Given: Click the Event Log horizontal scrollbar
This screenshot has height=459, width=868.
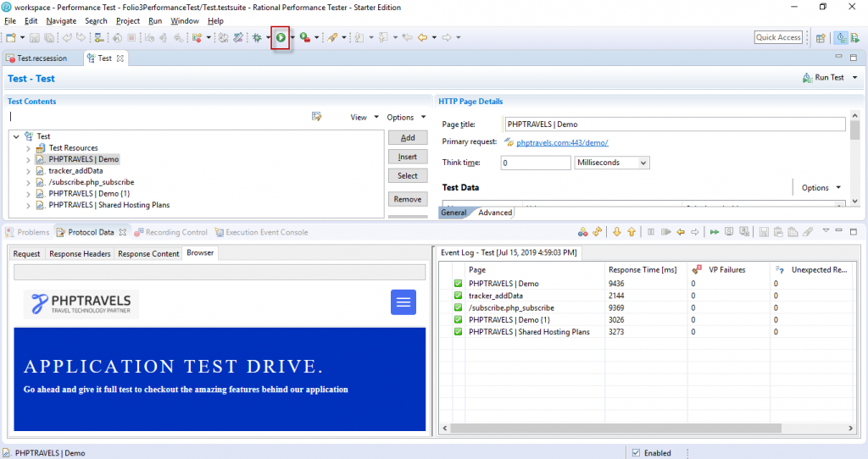Looking at the screenshot, I should pyautogui.click(x=615, y=428).
